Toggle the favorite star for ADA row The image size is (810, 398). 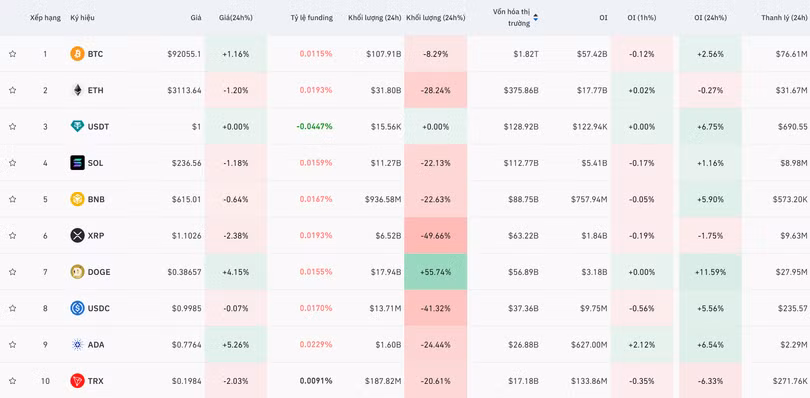point(12,344)
